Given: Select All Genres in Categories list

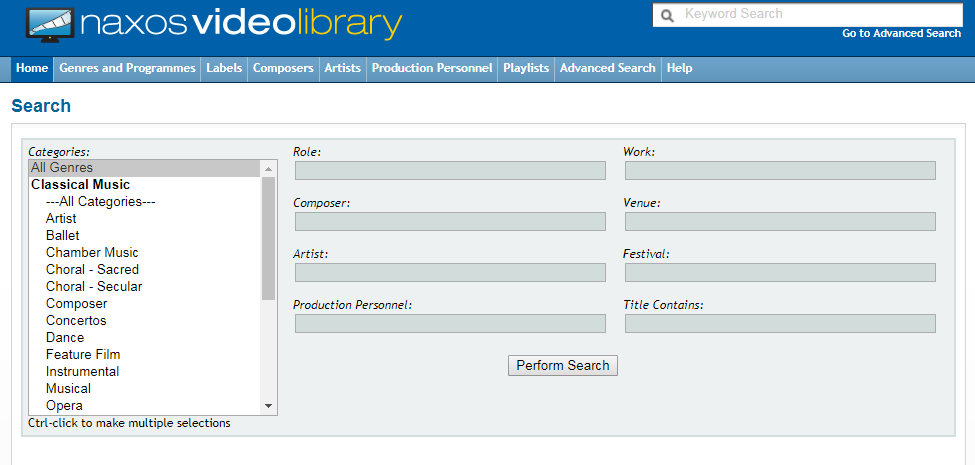Looking at the screenshot, I should pyautogui.click(x=144, y=168).
